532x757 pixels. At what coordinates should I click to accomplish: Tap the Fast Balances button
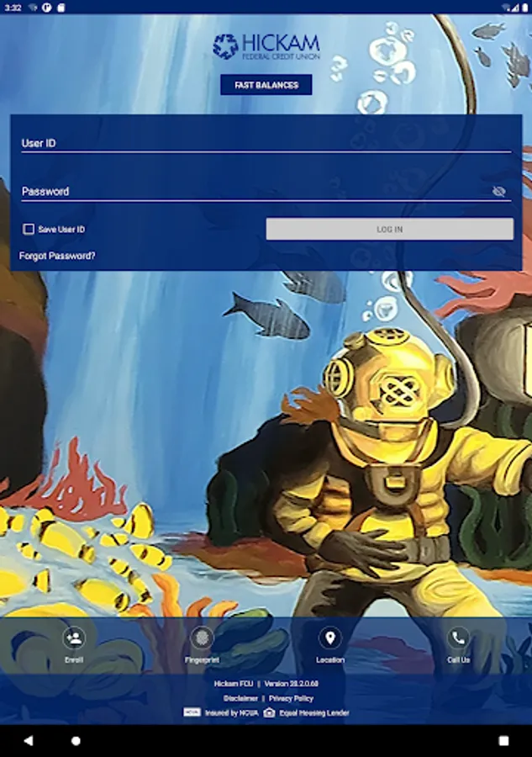pyautogui.click(x=266, y=85)
